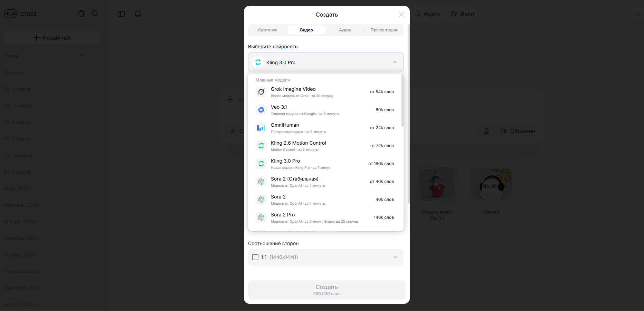
Task: Expand the Декабрь 2025 г. chat group
Action: 96,238
